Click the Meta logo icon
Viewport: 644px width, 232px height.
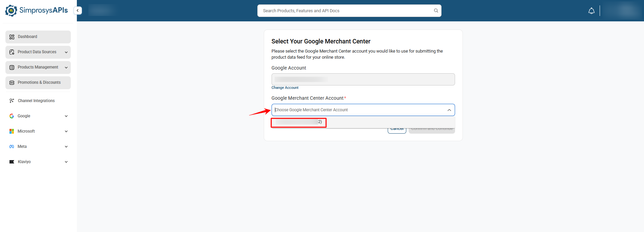tap(12, 147)
